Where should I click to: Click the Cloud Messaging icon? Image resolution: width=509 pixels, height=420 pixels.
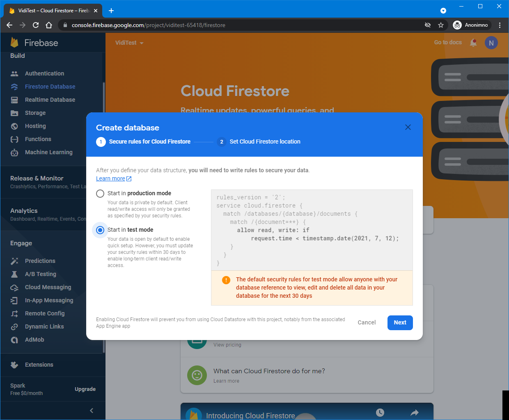pos(14,287)
